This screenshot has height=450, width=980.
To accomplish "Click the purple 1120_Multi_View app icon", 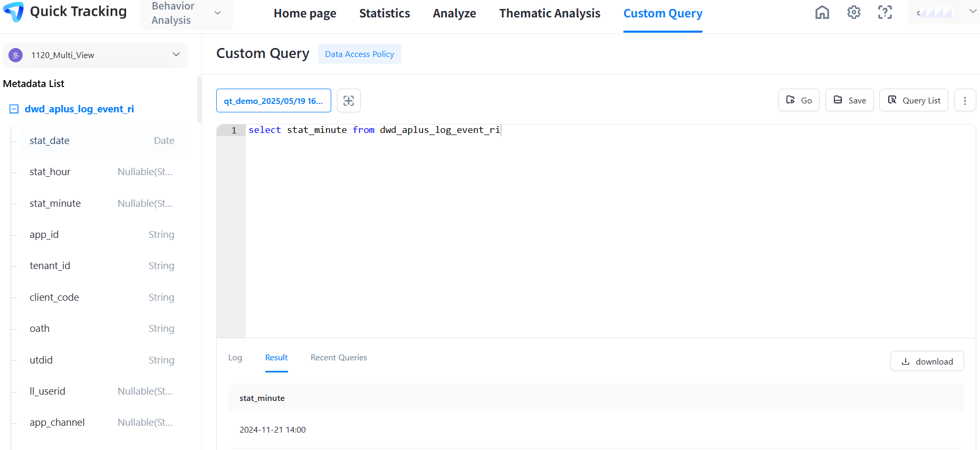I will coord(16,55).
